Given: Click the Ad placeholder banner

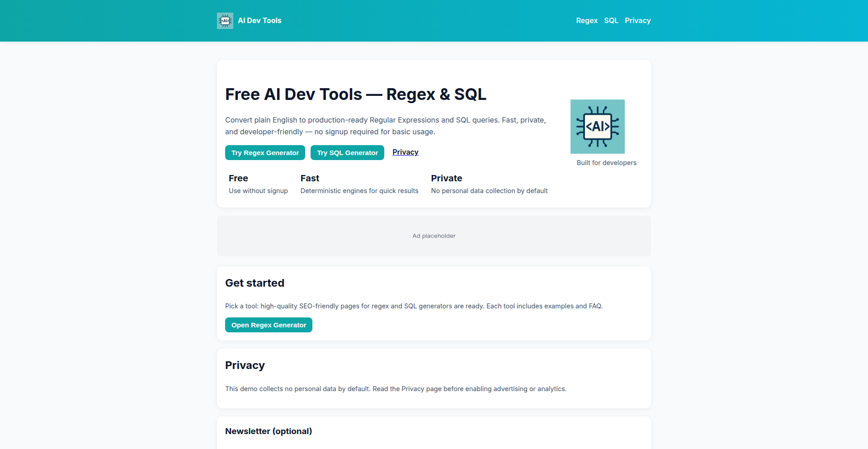Looking at the screenshot, I should tap(434, 236).
